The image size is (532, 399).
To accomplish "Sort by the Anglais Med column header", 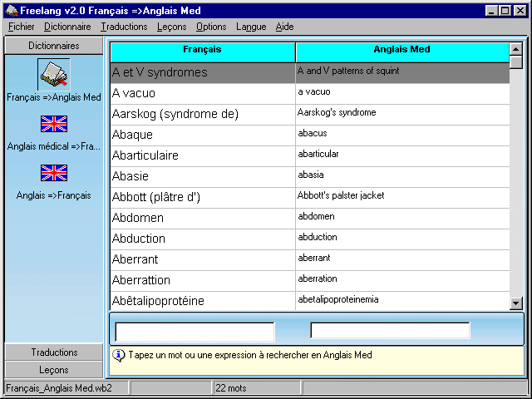I will click(402, 52).
